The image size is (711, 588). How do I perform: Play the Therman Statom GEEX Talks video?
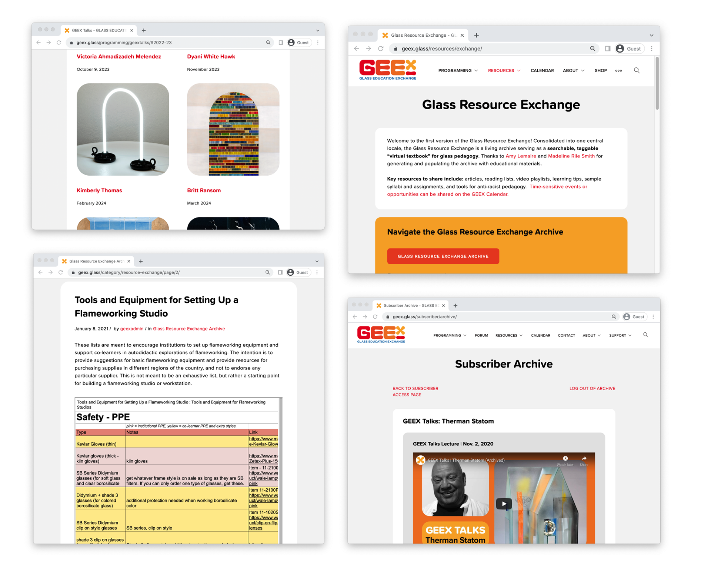(x=504, y=504)
